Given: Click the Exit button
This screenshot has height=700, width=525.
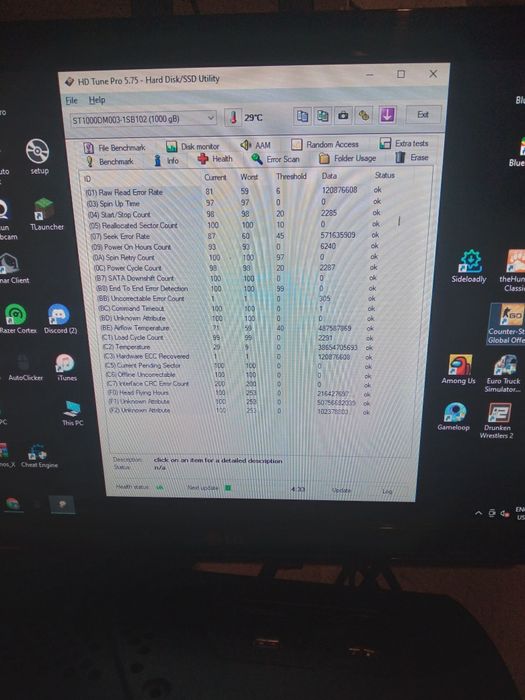Looking at the screenshot, I should click(423, 115).
